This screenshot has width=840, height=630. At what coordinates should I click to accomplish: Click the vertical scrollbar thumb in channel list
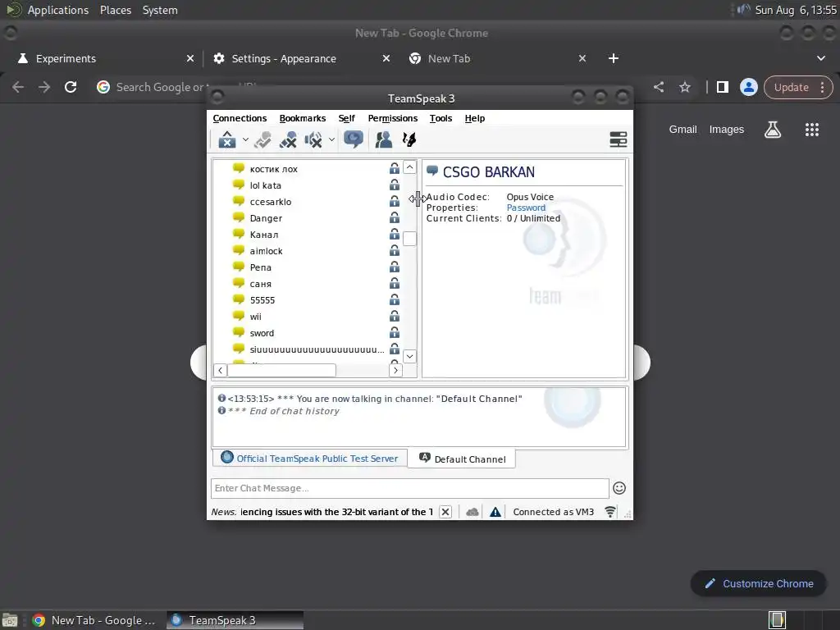(409, 239)
